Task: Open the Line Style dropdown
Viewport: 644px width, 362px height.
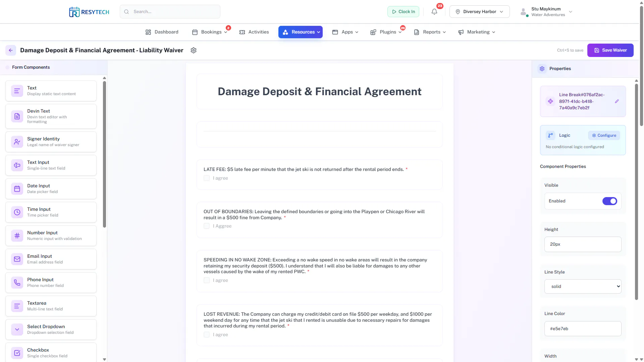Action: click(x=583, y=287)
